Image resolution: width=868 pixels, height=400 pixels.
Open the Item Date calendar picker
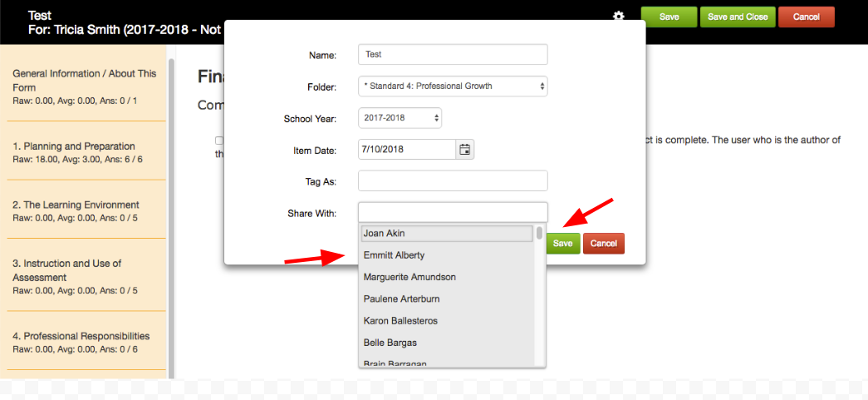[x=465, y=149]
